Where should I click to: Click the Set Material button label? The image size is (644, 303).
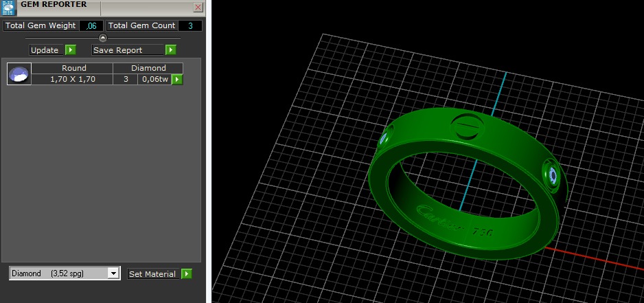[x=154, y=274]
